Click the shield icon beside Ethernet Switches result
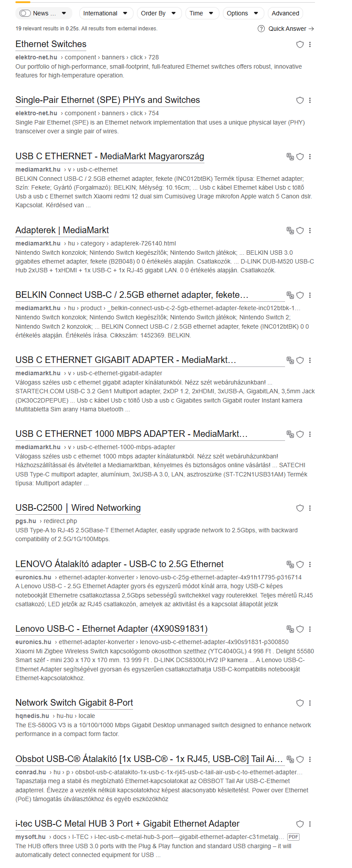Screen dimensions: 352x868 coord(300,44)
